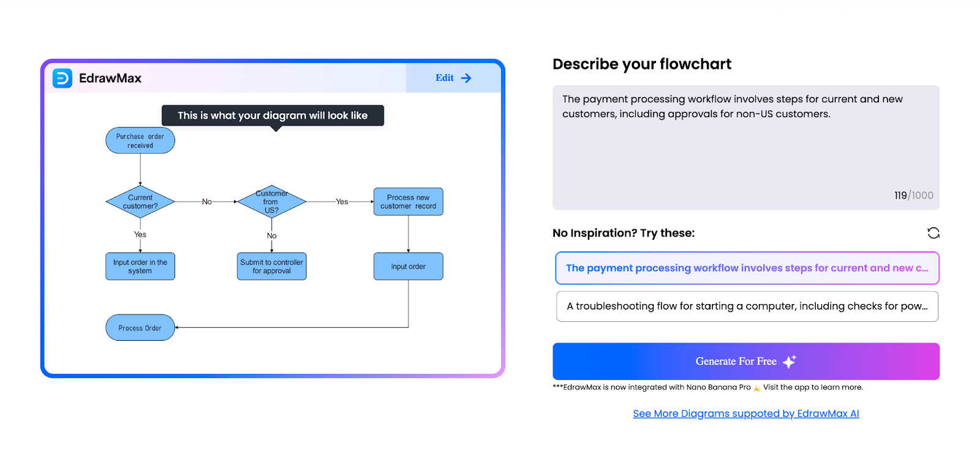The image size is (980, 472).
Task: Click the Customer from US? diamond
Action: [x=271, y=202]
